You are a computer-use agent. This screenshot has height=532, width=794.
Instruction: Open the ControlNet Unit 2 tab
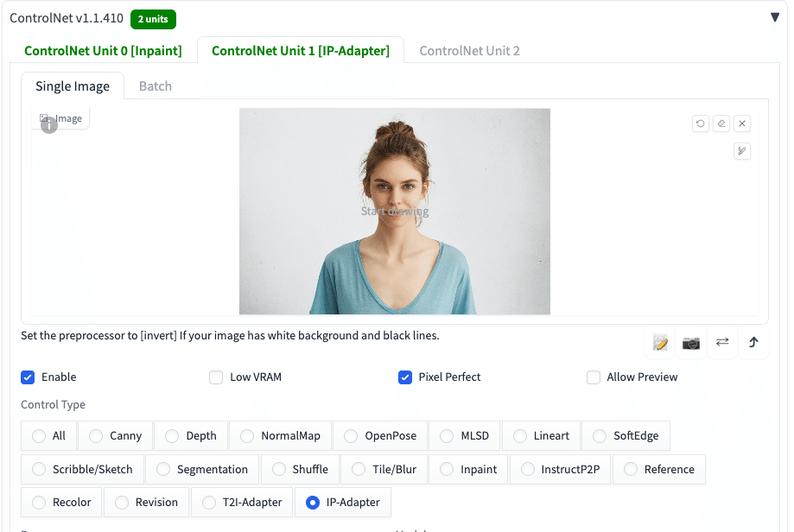point(469,51)
